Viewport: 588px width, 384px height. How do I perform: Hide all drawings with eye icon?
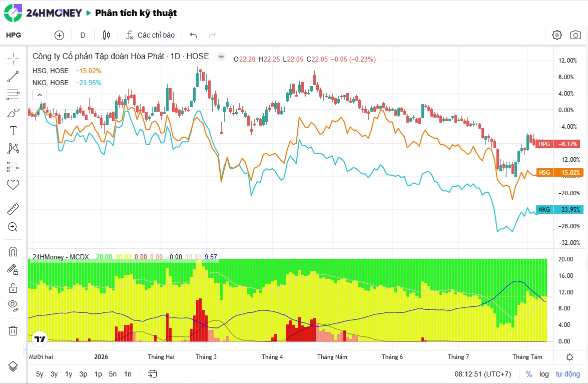click(x=13, y=306)
